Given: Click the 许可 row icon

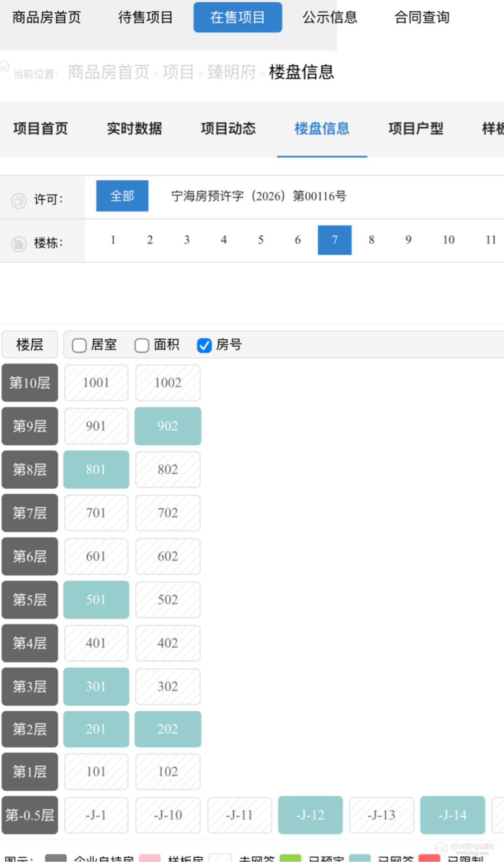Looking at the screenshot, I should [x=19, y=201].
